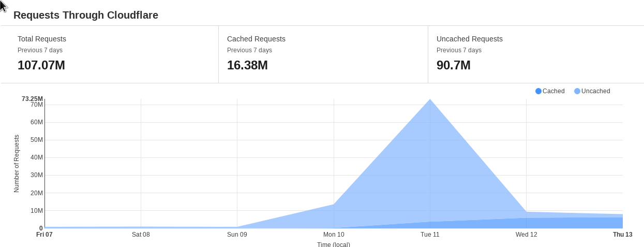Click the uncached peak at Tue 11
644x247 pixels.
coord(430,99)
